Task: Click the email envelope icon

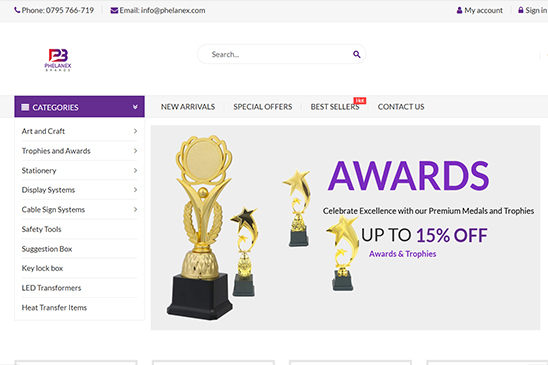Action: tap(114, 10)
